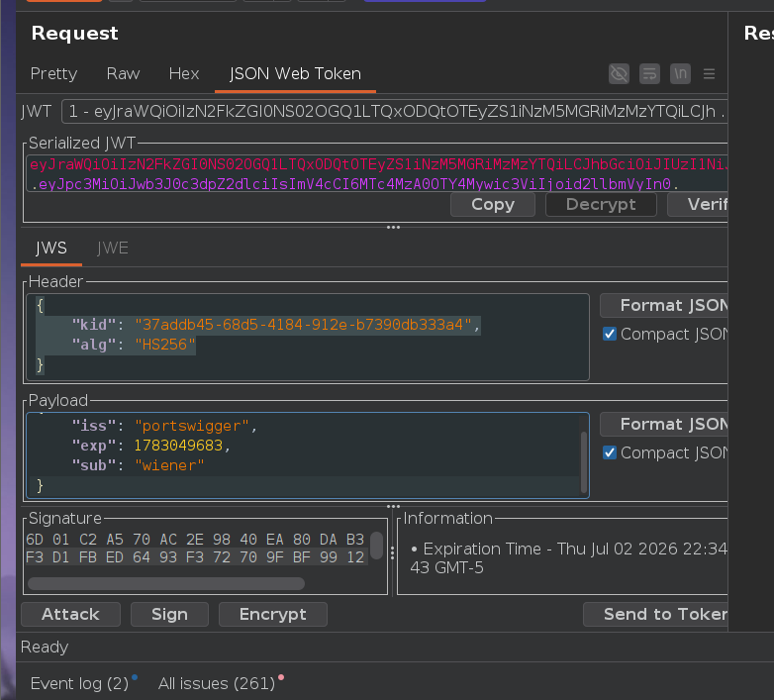Click the Send to Token button

655,615
